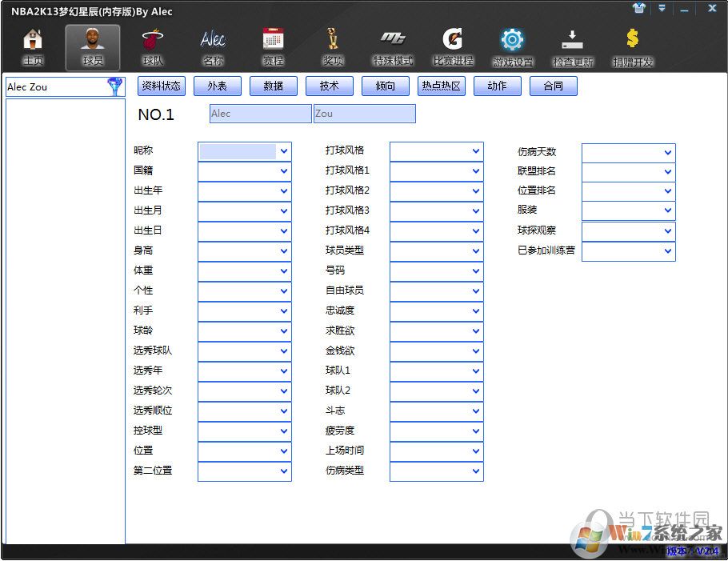This screenshot has height=561, width=728.
Task: Switch to the 外表 (Appearance) tab
Action: 218,86
